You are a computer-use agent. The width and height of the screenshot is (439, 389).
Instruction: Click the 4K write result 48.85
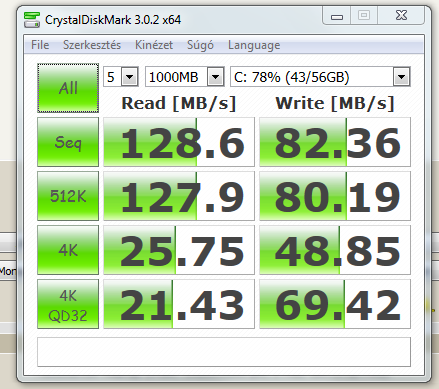335,250
